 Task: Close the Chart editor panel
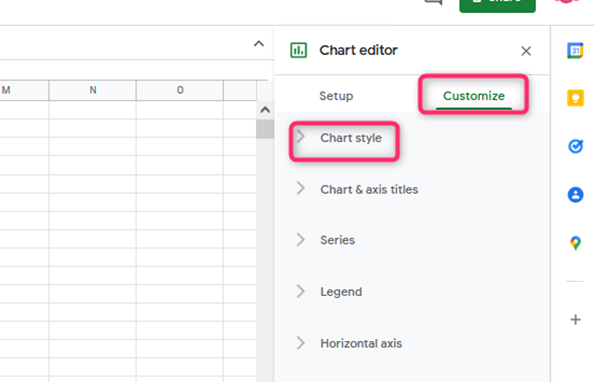tap(526, 51)
